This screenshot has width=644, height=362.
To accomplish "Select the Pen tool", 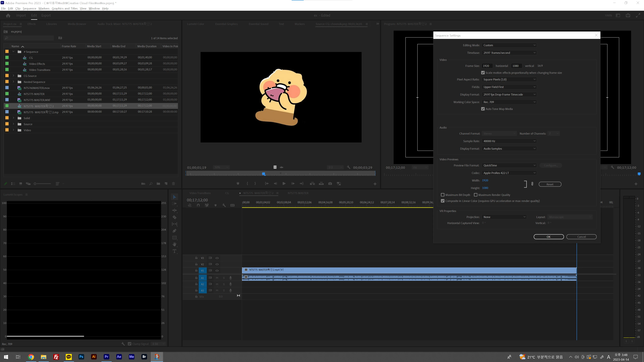I will [x=174, y=231].
